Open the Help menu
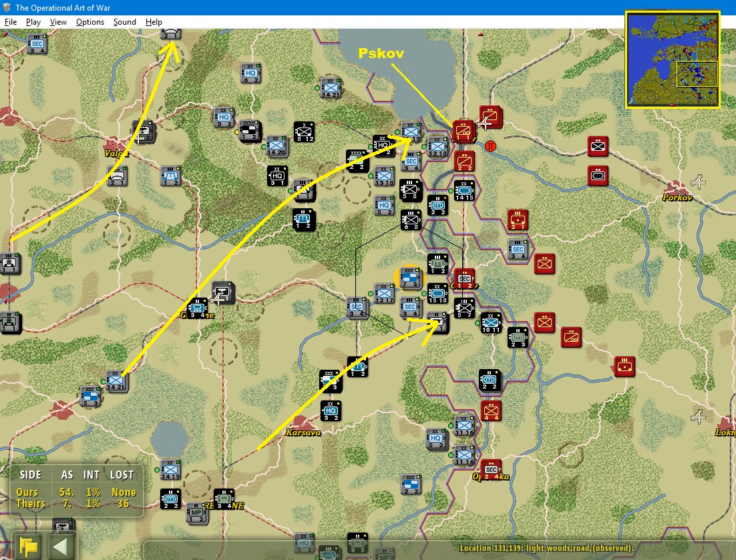Viewport: 736px width, 560px height. [x=154, y=22]
